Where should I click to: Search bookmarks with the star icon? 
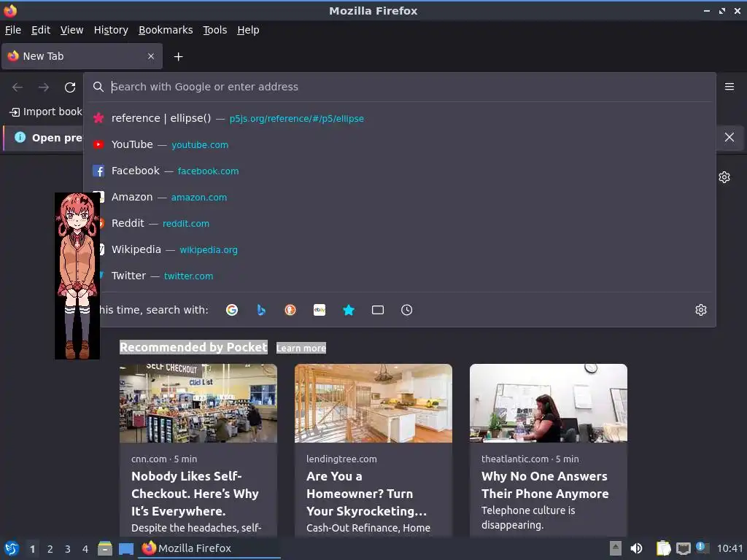pyautogui.click(x=349, y=310)
